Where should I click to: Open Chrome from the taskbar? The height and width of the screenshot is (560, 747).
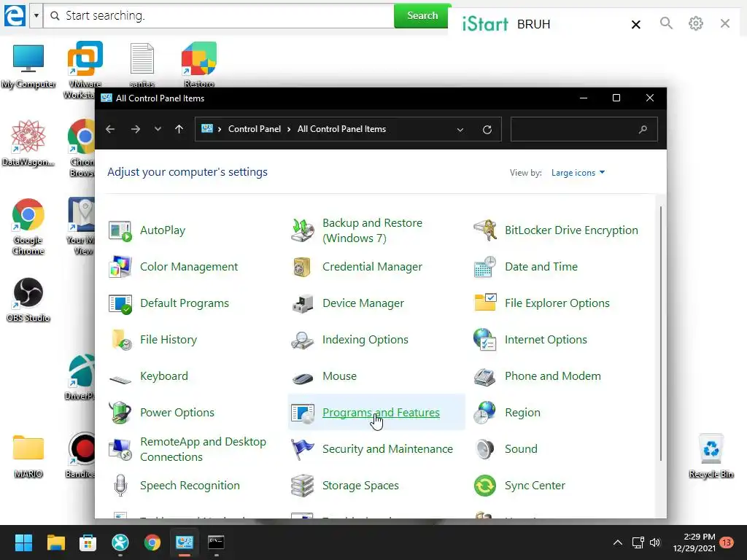point(152,542)
